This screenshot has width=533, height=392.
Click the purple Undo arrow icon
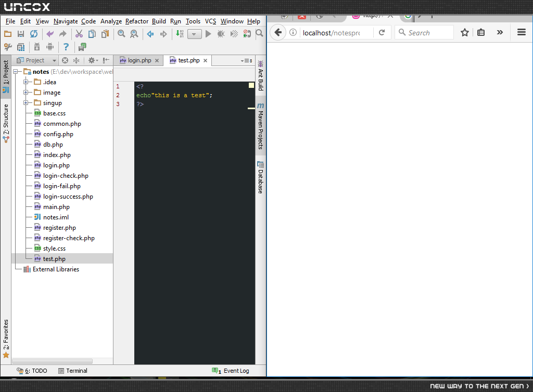pyautogui.click(x=50, y=34)
